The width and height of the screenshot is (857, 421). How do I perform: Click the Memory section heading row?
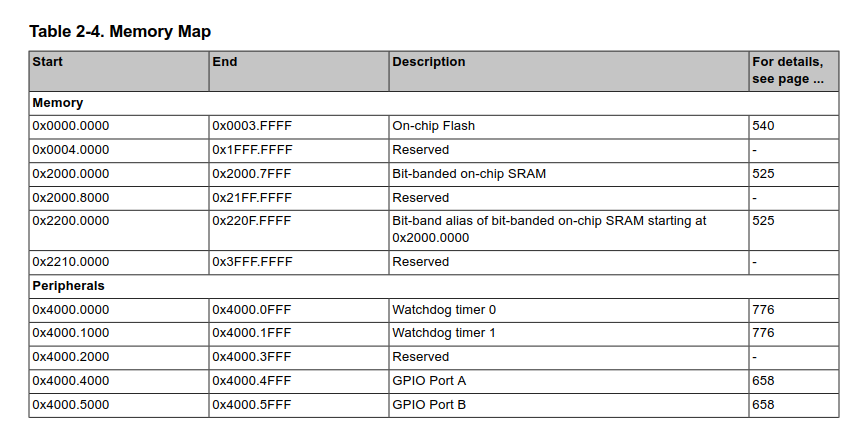(58, 103)
